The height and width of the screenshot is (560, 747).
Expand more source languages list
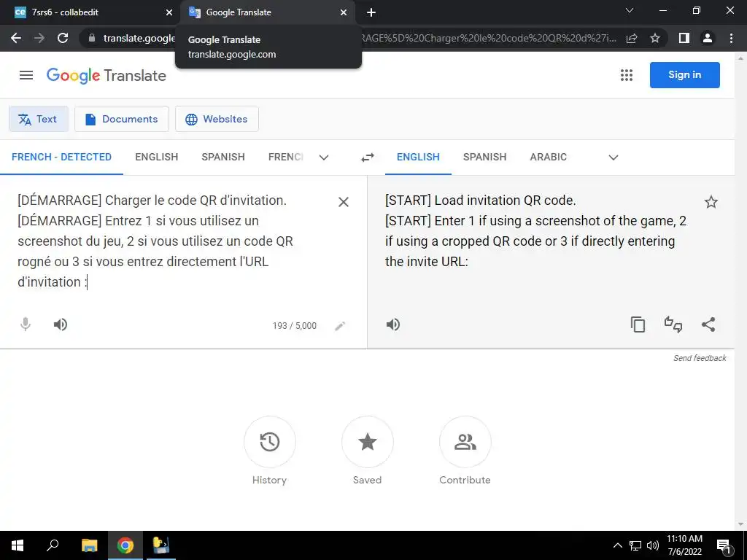[x=323, y=157]
